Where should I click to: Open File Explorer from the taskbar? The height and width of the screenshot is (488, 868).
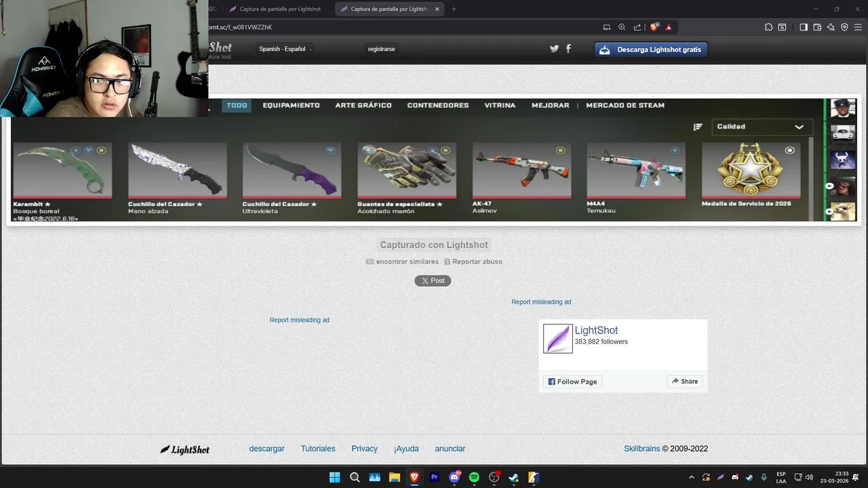pyautogui.click(x=395, y=477)
